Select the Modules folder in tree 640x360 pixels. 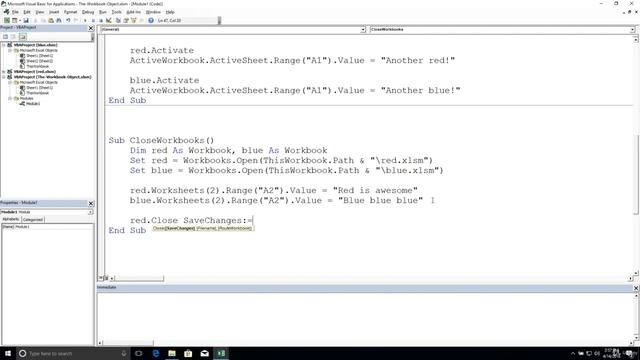click(x=27, y=98)
